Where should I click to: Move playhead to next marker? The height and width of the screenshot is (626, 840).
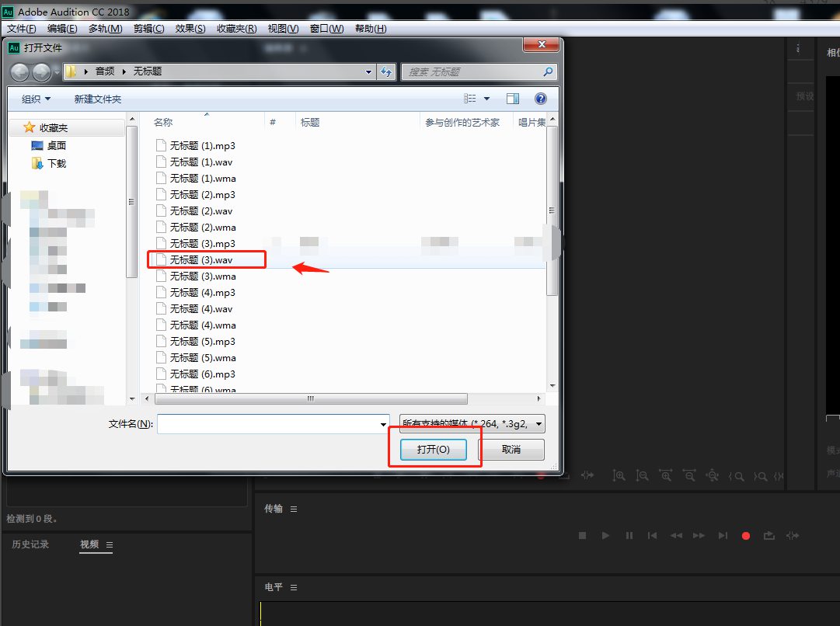click(x=723, y=535)
